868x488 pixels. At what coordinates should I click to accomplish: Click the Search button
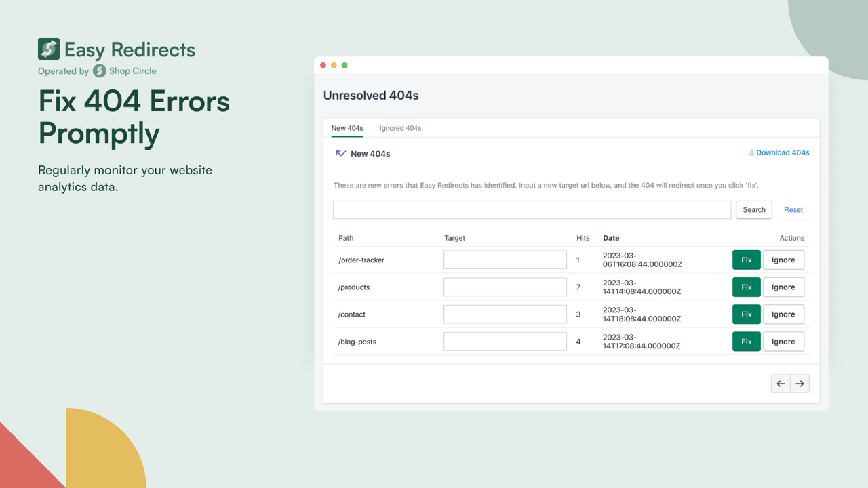[x=753, y=209]
